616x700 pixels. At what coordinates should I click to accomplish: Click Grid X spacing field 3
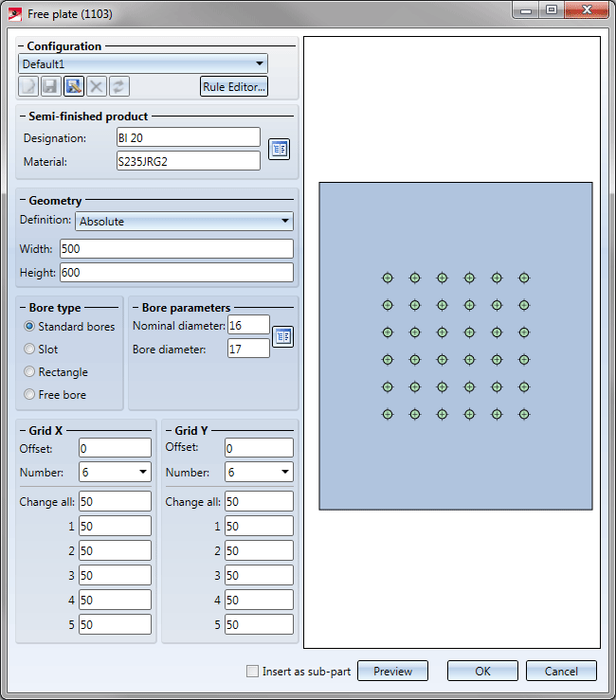coord(116,575)
